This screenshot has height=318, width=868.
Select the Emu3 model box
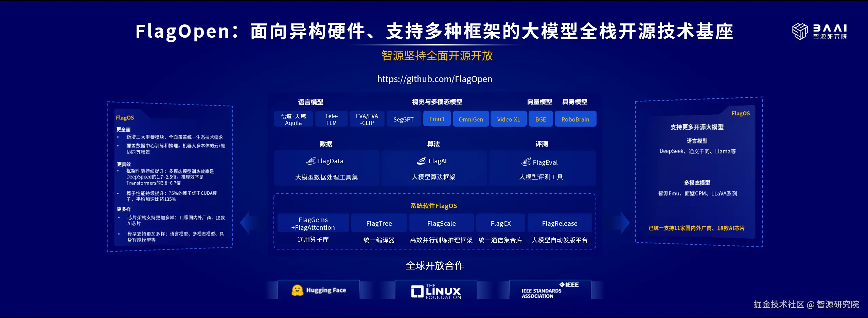click(x=437, y=119)
